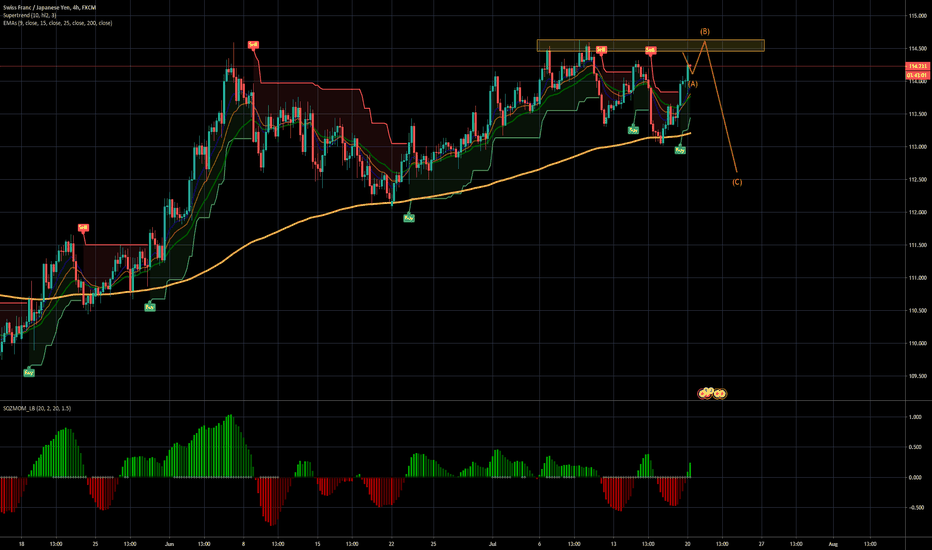
Task: Click the Sell signal label above red May line
Action: (x=83, y=228)
